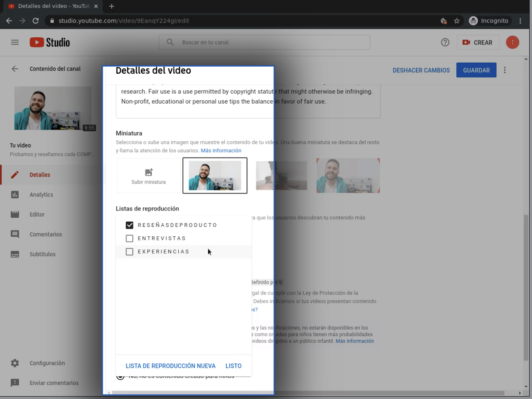The image size is (532, 399).
Task: Click the Buscar en tu canal search field
Action: (x=264, y=42)
